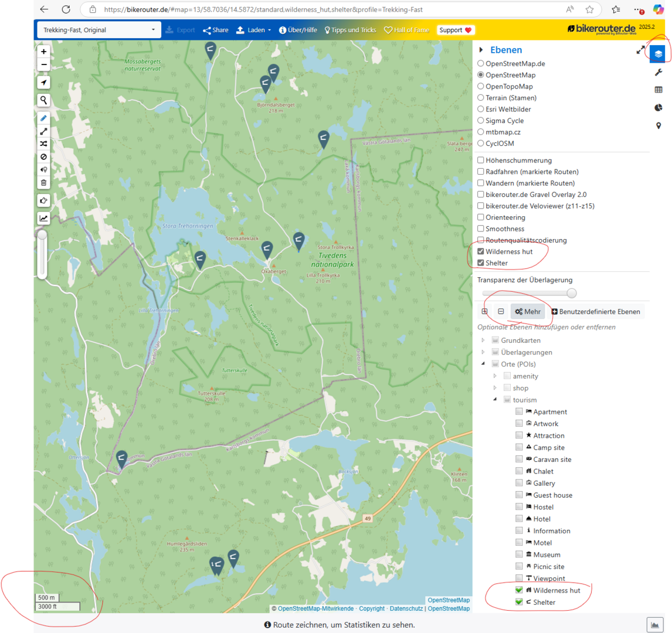Open the routing profile dropdown Trekking-Fast
Image resolution: width=672 pixels, height=633 pixels.
tap(99, 30)
